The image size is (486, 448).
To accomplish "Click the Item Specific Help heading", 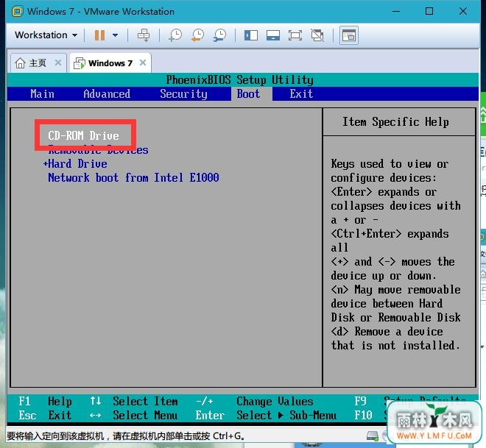I will (395, 122).
